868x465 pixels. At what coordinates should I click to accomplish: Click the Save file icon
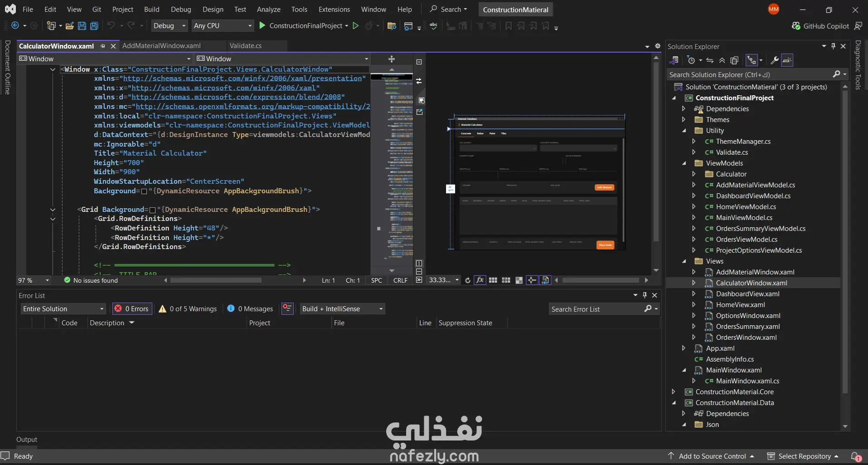(82, 26)
